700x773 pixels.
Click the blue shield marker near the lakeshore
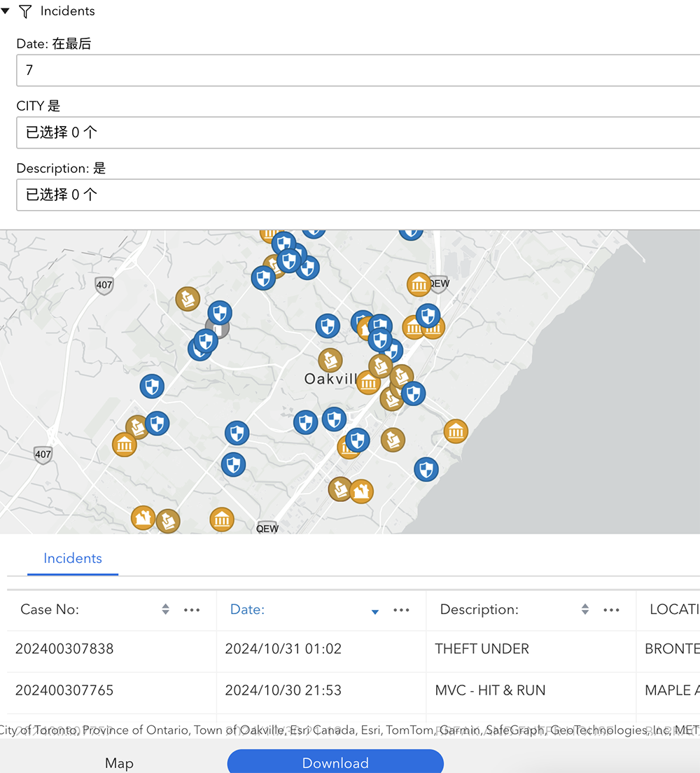(x=426, y=470)
